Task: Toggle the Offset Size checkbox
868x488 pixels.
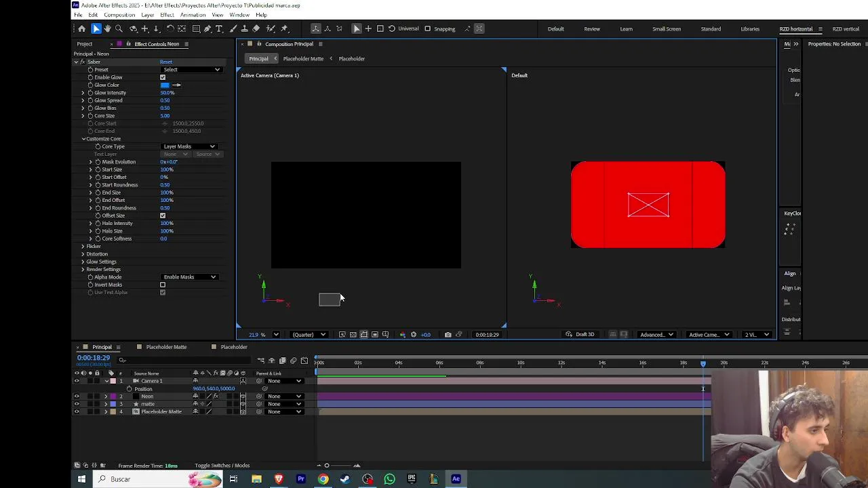Action: [163, 216]
